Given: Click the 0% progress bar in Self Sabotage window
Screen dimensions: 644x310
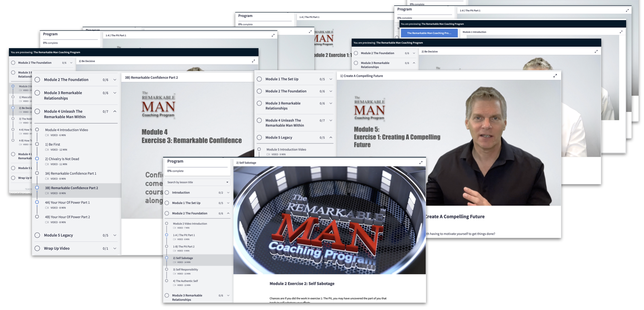Looking at the screenshot, I should (198, 167).
